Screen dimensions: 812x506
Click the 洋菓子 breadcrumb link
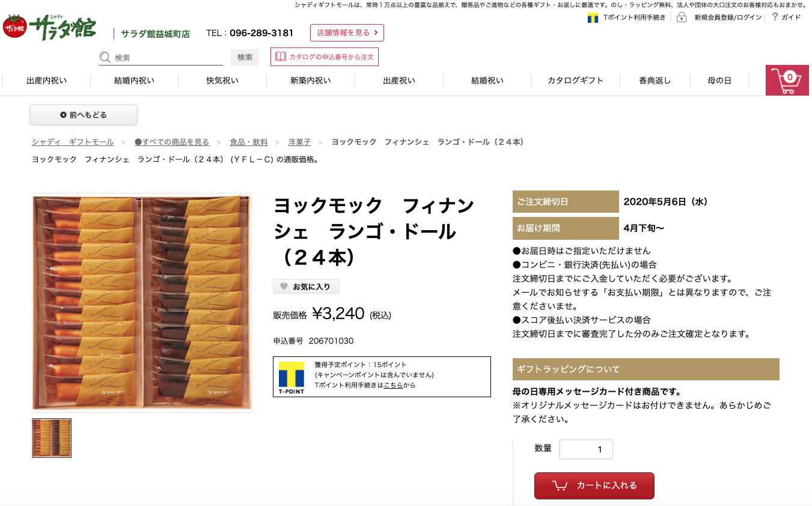pos(299,142)
